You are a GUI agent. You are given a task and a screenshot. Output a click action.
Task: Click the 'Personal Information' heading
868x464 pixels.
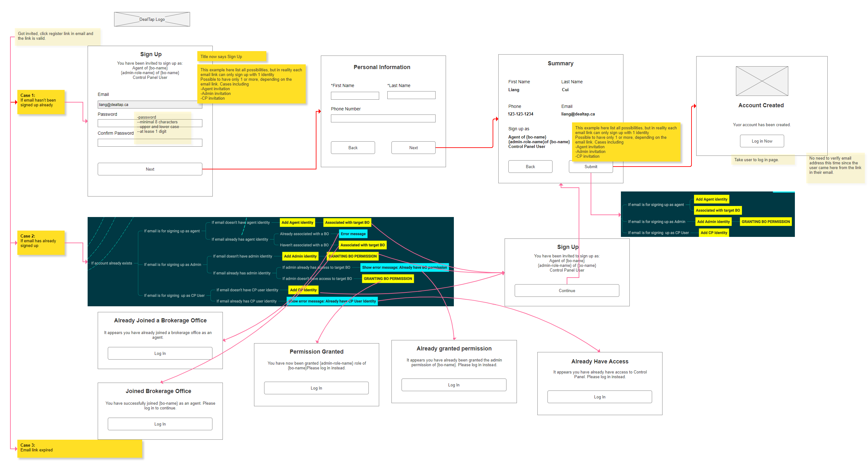point(382,67)
